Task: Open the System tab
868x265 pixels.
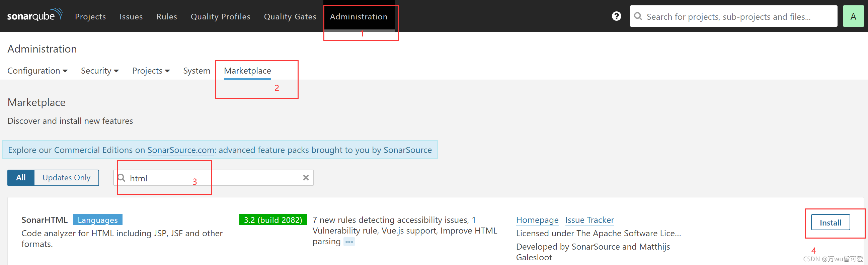Action: tap(197, 71)
